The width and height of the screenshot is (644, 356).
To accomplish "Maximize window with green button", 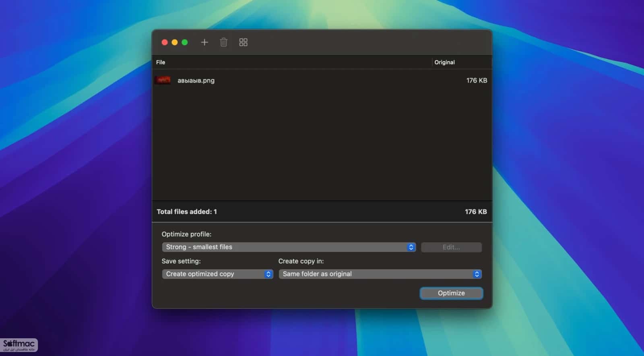I will pos(185,42).
